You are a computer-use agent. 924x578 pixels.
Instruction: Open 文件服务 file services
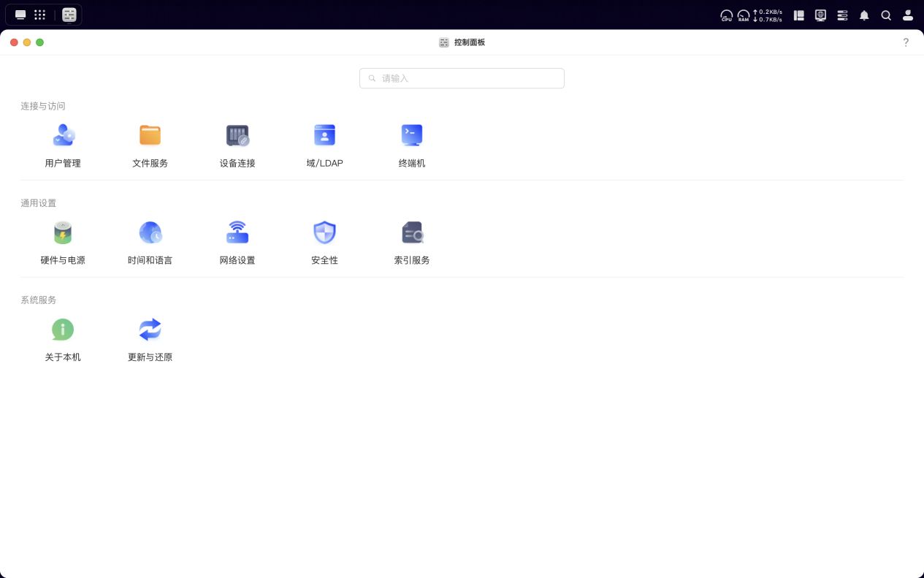pyautogui.click(x=150, y=145)
